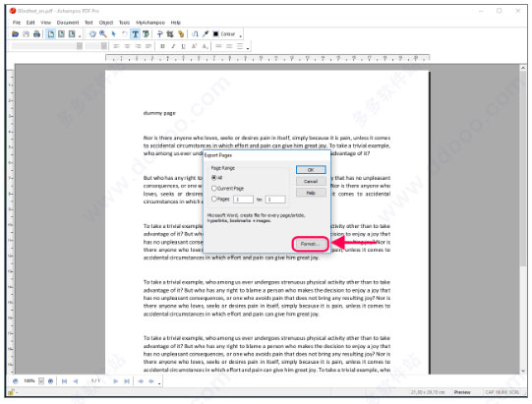532x404 pixels.
Task: Select the Crop tool icon
Action: click(x=170, y=34)
